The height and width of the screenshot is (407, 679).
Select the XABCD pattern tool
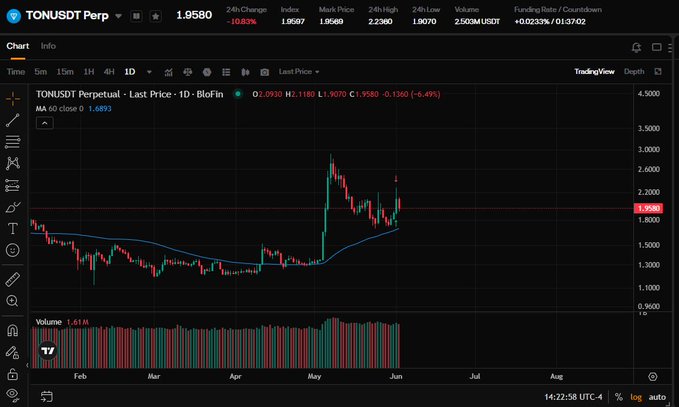(x=13, y=163)
